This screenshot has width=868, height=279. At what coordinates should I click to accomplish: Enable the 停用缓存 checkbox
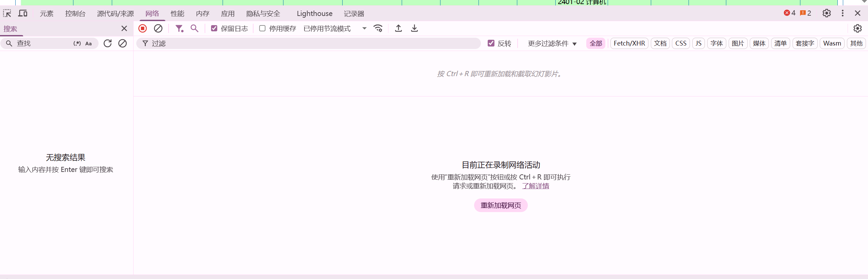pos(262,29)
